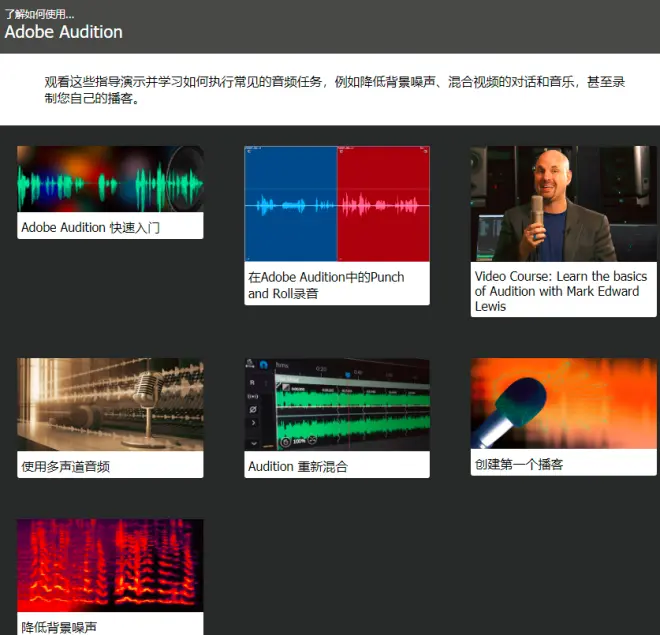Open the green waveform remix thumbnail

click(x=337, y=404)
